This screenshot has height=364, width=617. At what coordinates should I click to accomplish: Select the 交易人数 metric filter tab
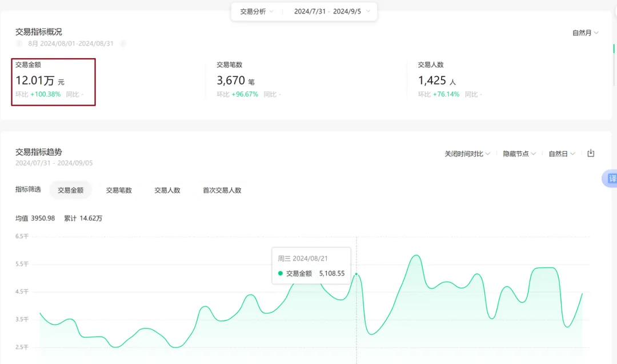pyautogui.click(x=167, y=190)
